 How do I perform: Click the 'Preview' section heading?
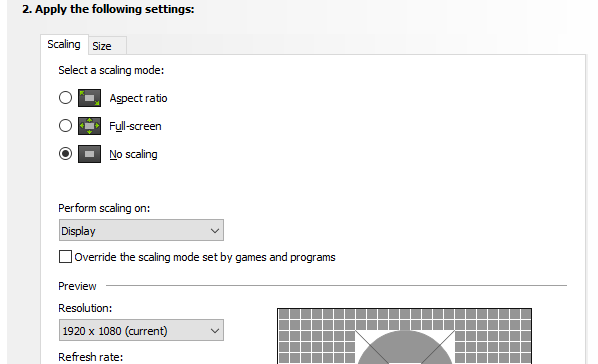77,286
